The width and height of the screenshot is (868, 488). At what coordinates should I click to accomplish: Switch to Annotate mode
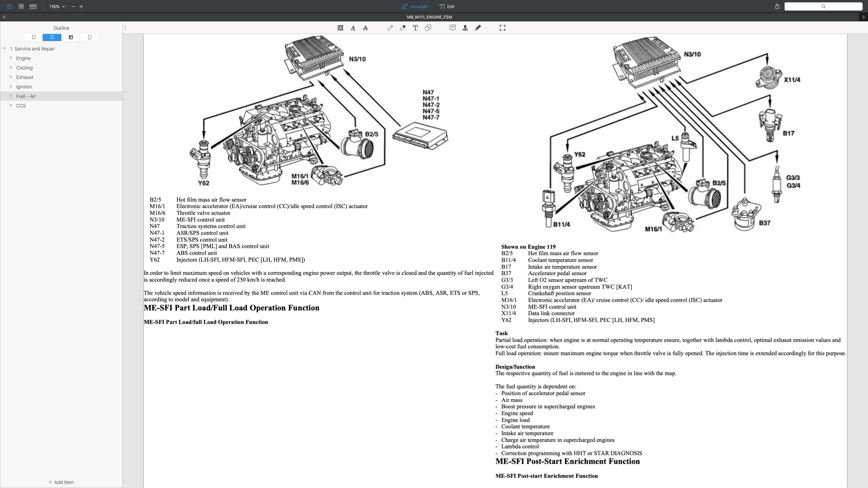click(415, 6)
